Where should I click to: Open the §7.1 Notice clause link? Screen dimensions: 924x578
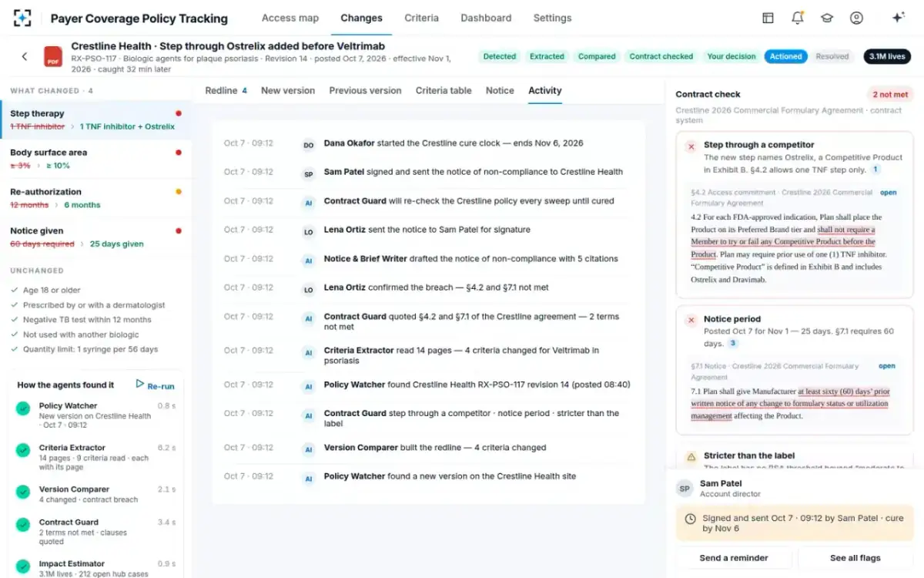pos(888,366)
